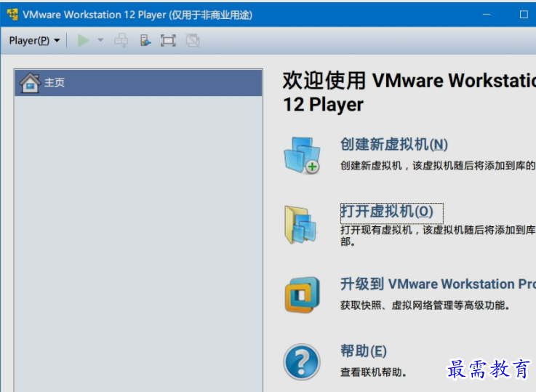Click the Send Ctrl+Alt+Del toolbar icon
Screen dimensions: 536x392
121,40
